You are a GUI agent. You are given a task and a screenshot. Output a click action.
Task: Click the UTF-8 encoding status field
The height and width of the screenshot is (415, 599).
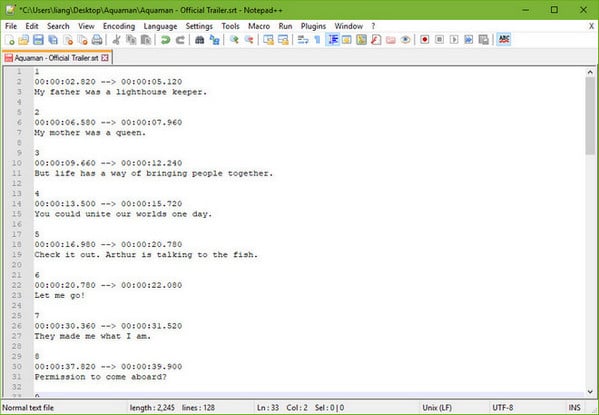tap(503, 408)
